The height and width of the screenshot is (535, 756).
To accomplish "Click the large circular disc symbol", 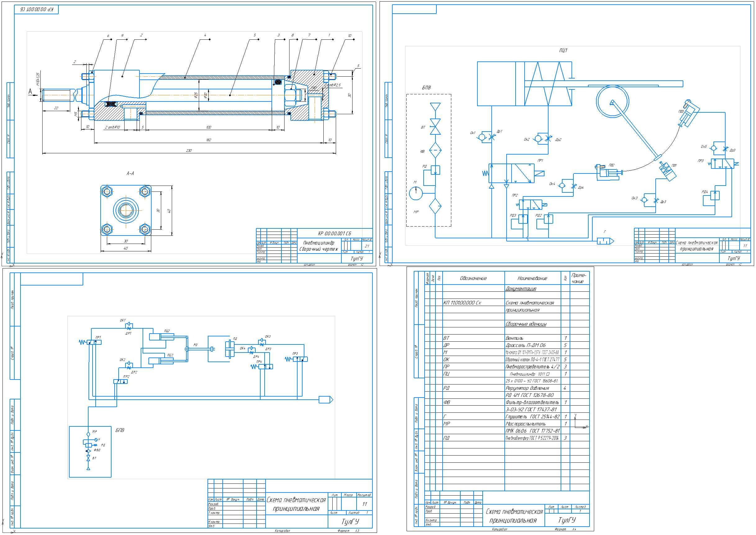I will pyautogui.click(x=612, y=101).
